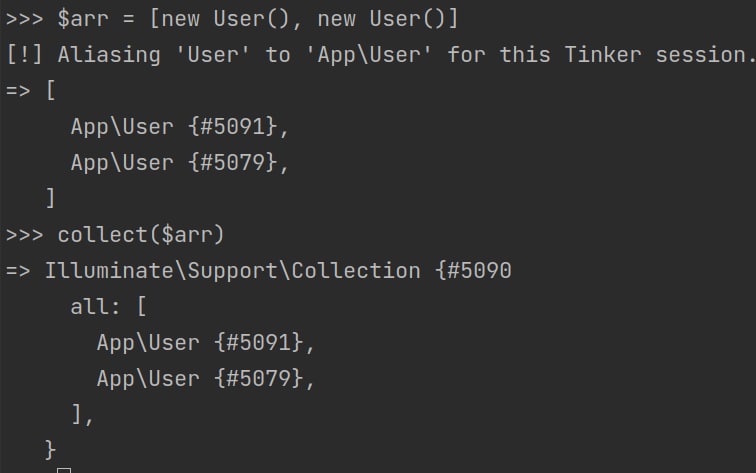The height and width of the screenshot is (473, 756).
Task: Click the "[!]" warning marker
Action: click(25, 54)
